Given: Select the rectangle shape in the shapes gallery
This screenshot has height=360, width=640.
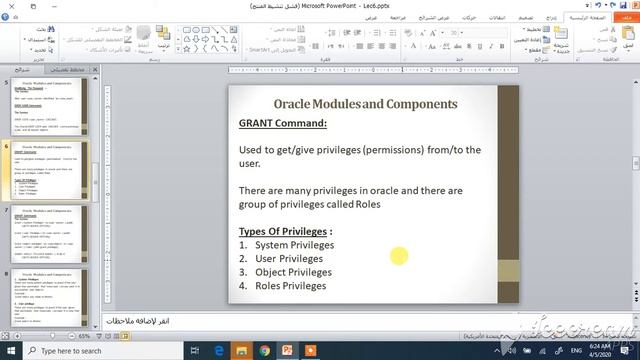Looking at the screenshot, I should (206, 29).
